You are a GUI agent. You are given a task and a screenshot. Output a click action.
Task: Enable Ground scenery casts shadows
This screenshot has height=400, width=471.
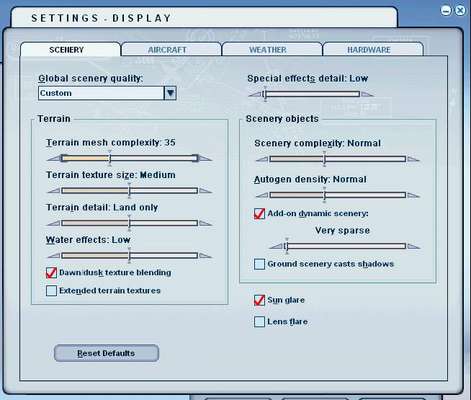click(259, 264)
